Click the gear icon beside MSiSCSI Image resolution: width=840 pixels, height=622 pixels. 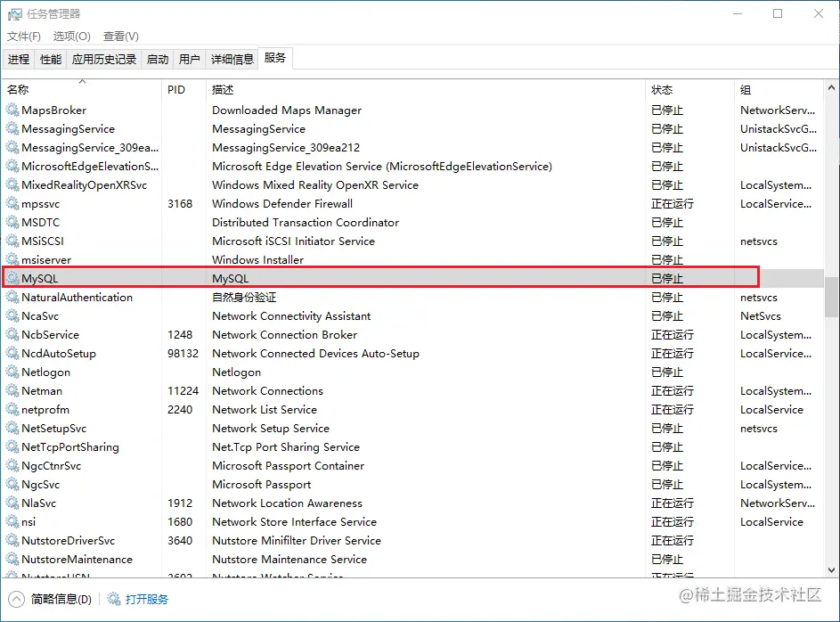pyautogui.click(x=12, y=241)
